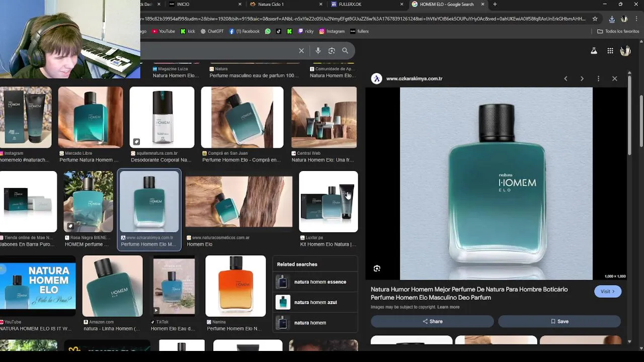Open the kick bookmark
644x362 pixels.
click(x=188, y=31)
